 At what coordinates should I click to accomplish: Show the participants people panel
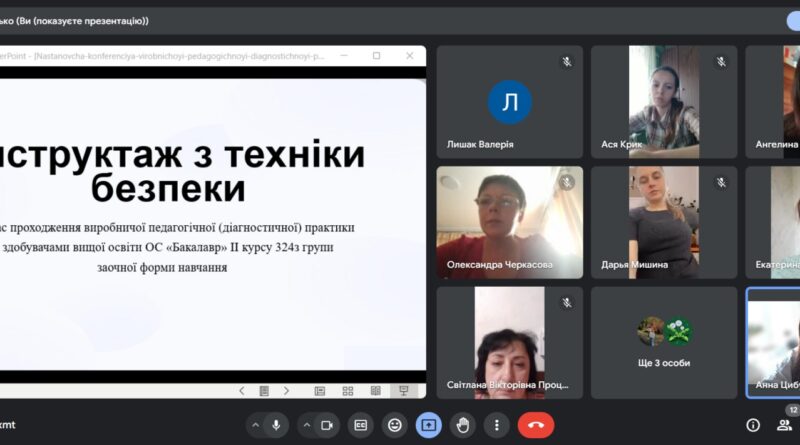(x=784, y=425)
